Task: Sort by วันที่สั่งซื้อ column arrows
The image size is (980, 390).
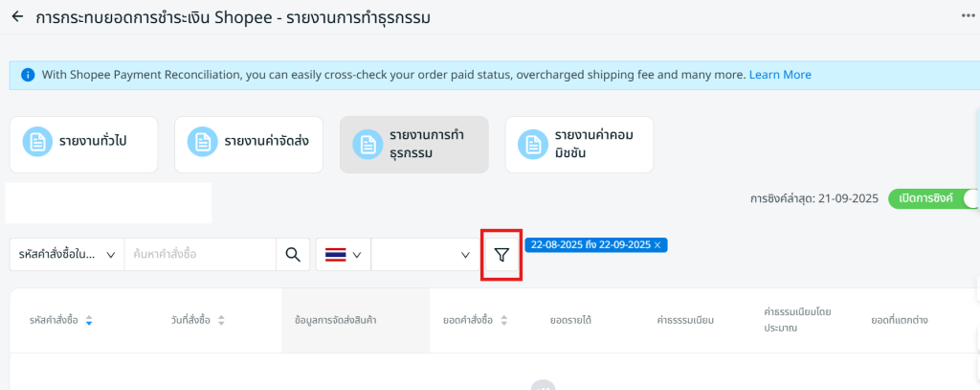Action: (221, 320)
